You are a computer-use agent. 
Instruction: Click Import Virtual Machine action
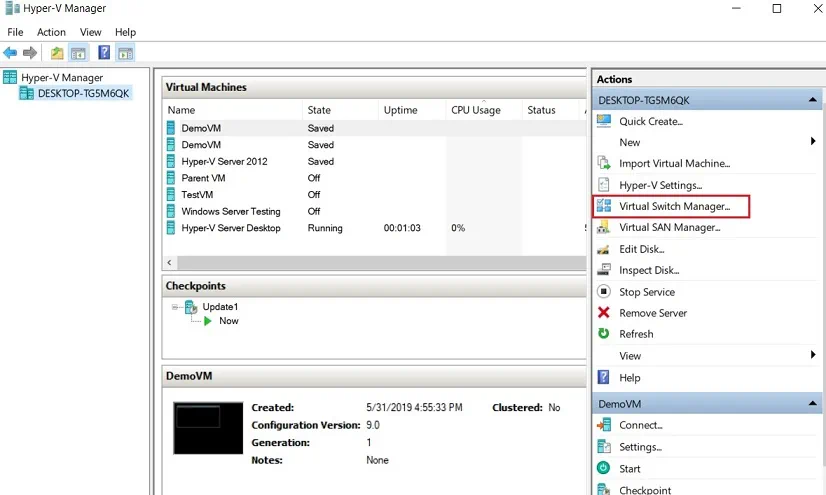coord(674,163)
